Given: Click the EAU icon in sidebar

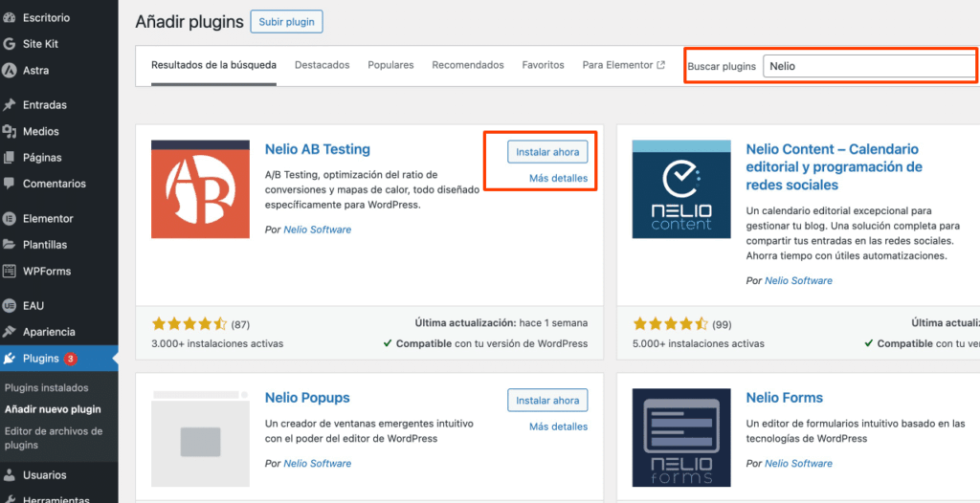Looking at the screenshot, I should [9, 306].
